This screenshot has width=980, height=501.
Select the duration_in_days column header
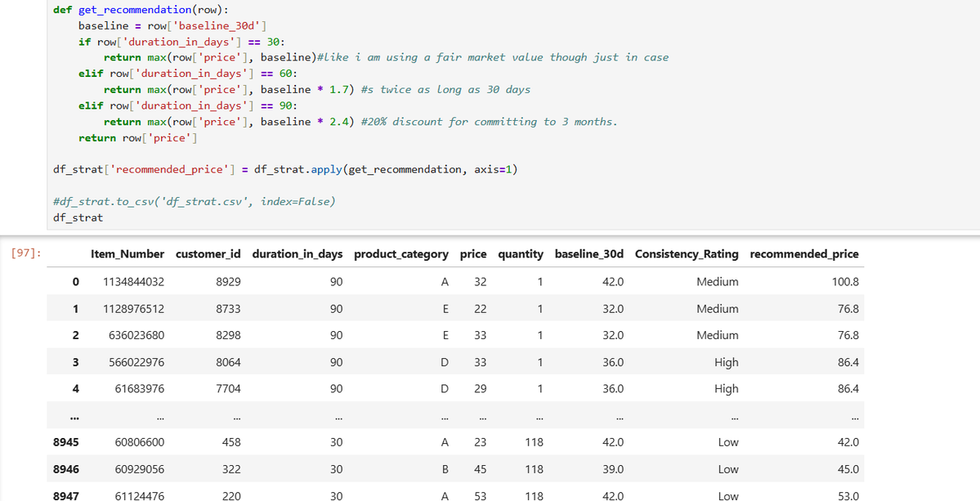[297, 254]
